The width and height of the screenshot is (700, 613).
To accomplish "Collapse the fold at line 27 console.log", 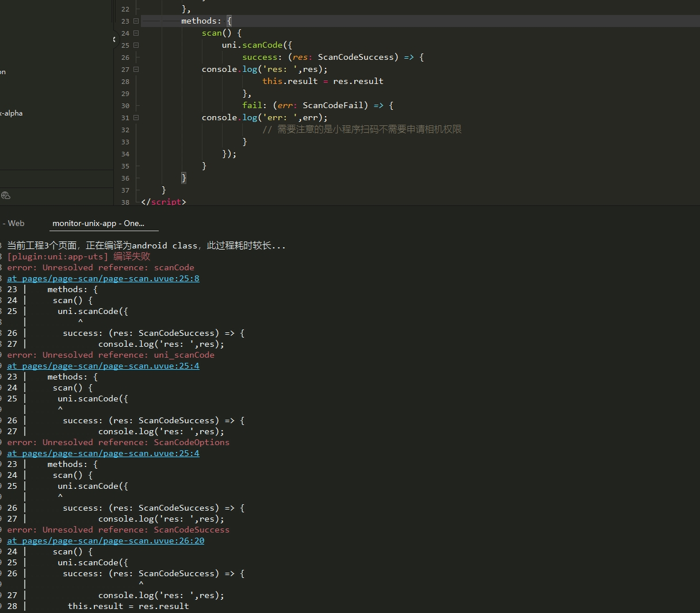I will tap(136, 69).
